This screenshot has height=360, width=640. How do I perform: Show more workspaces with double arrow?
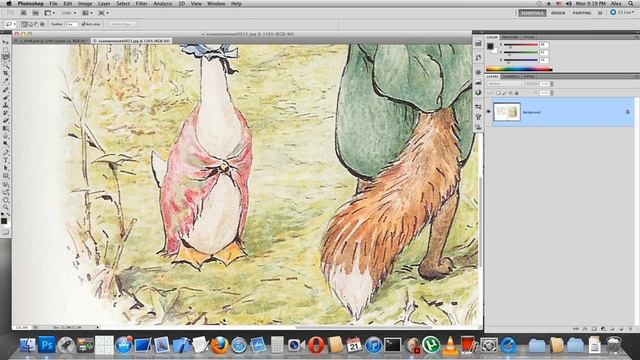click(x=600, y=13)
